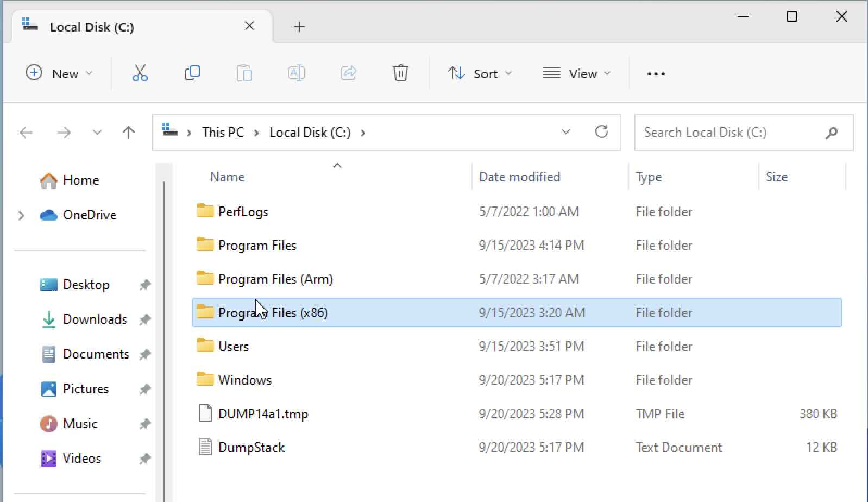This screenshot has width=868, height=502.
Task: Open Videos in the navigation pane
Action: pyautogui.click(x=71, y=459)
